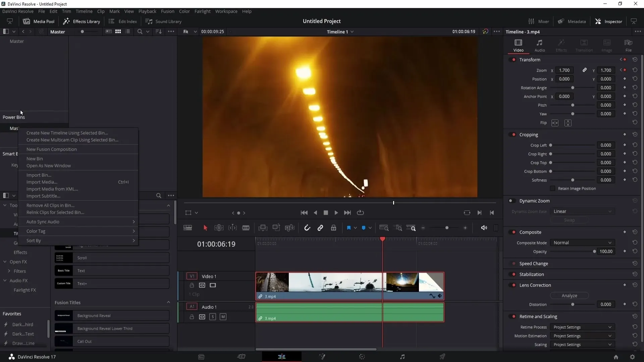
Task: Switch to the Fairlight page icon
Action: click(x=402, y=357)
